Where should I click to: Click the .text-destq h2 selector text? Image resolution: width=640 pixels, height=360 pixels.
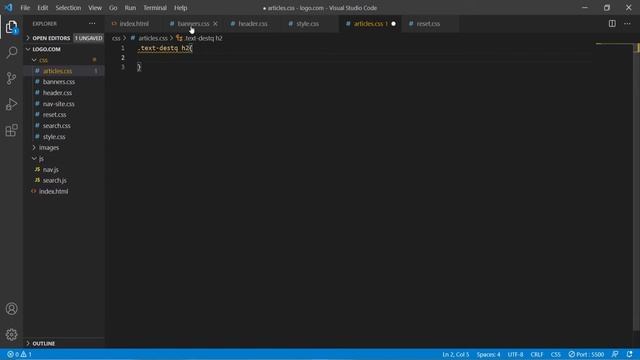pos(163,48)
